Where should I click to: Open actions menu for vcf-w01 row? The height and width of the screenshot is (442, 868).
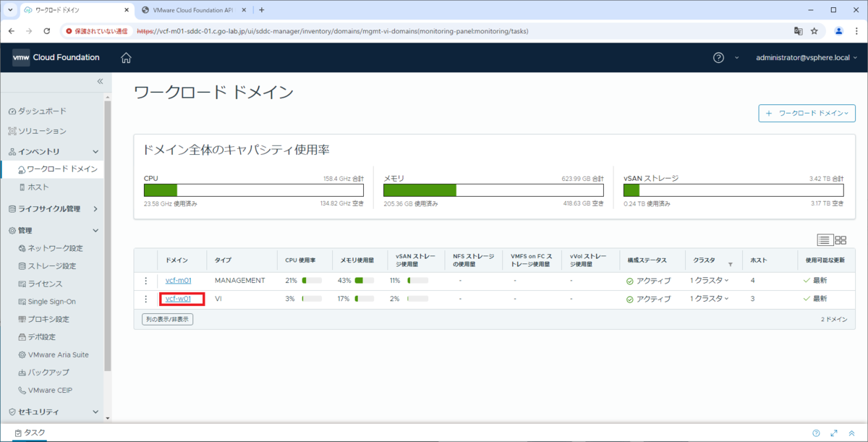click(145, 299)
